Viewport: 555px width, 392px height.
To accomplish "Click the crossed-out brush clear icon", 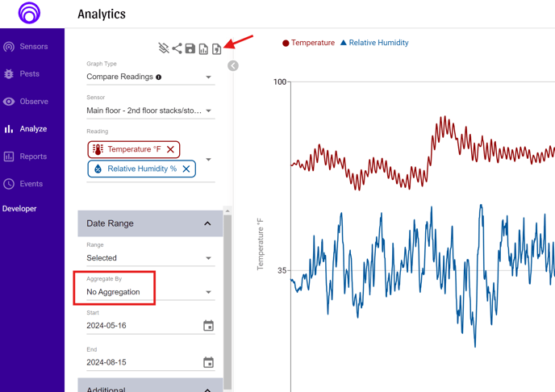I will coord(164,48).
